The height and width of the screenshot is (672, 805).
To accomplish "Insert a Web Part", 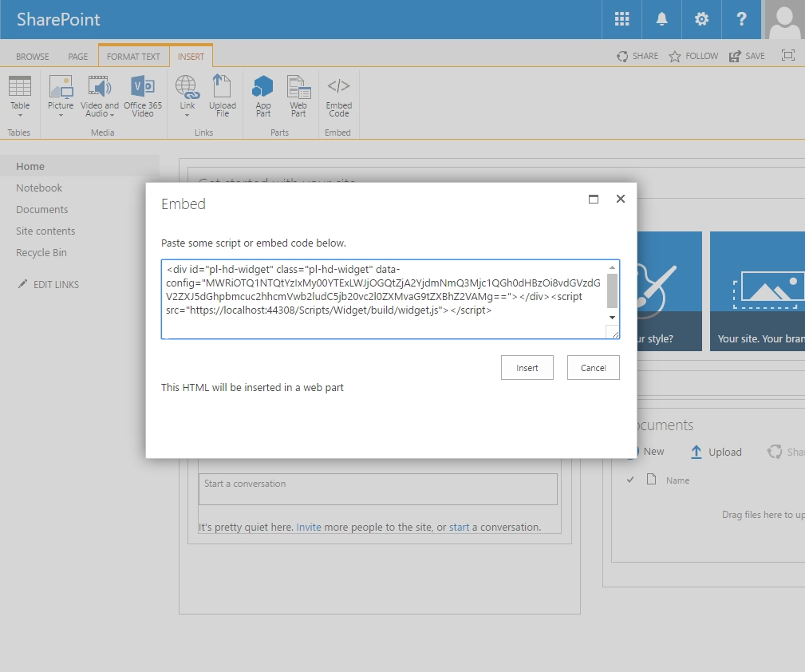I will coord(298,96).
